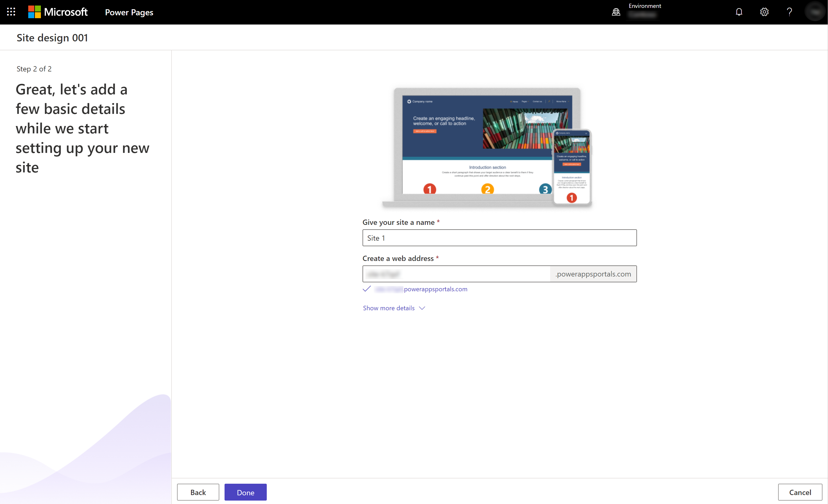Click the Help question mark icon
The width and height of the screenshot is (828, 504).
coord(789,12)
